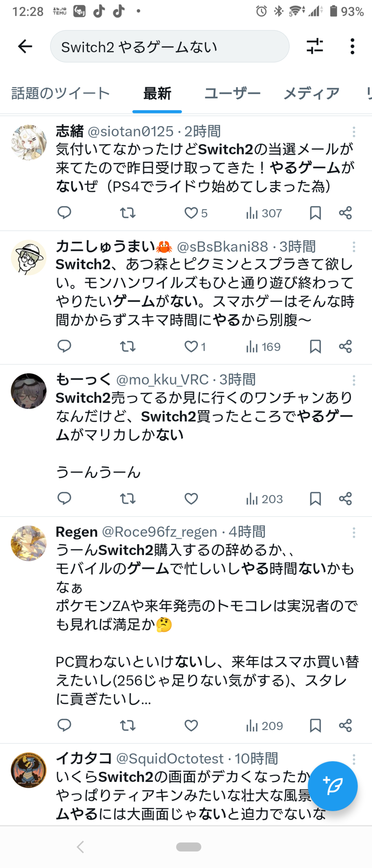Open search filter settings icon
372x868 pixels.
point(315,46)
